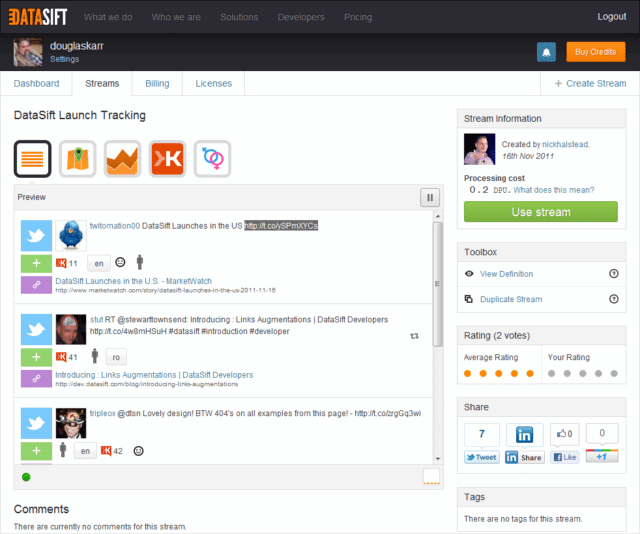Click Create Stream link
This screenshot has width=640, height=534.
[x=590, y=83]
